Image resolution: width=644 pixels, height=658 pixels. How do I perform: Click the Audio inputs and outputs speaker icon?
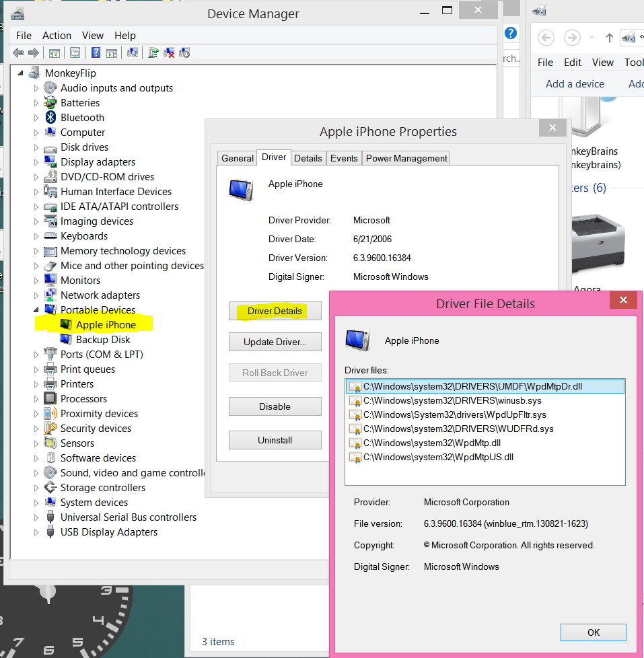tap(50, 87)
